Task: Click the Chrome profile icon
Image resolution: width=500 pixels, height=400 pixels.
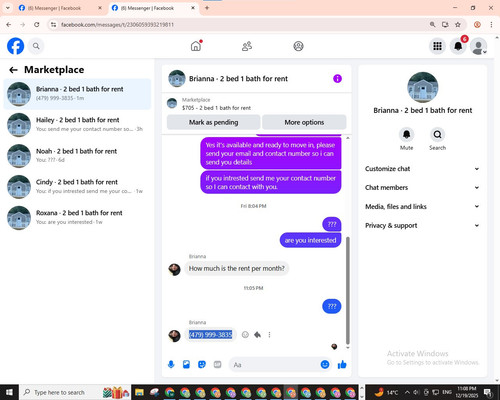Action: (477, 24)
